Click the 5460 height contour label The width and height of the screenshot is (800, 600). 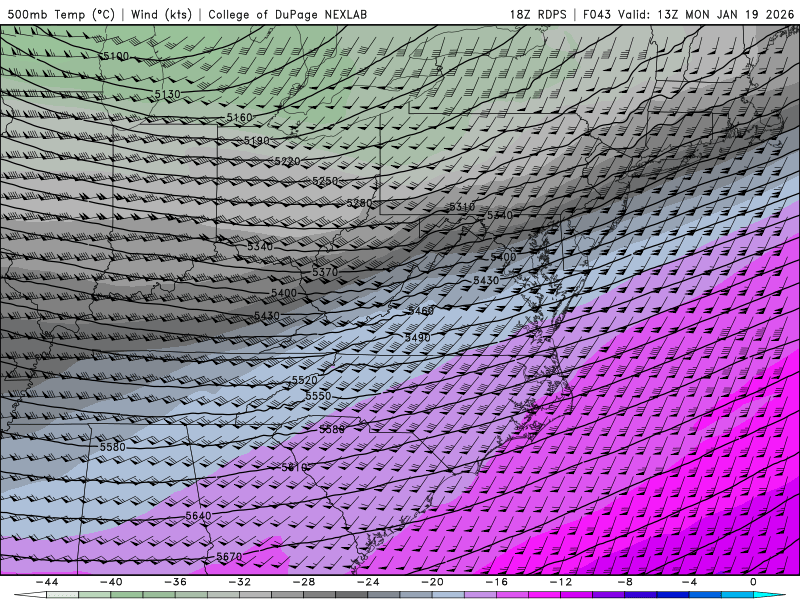(421, 311)
